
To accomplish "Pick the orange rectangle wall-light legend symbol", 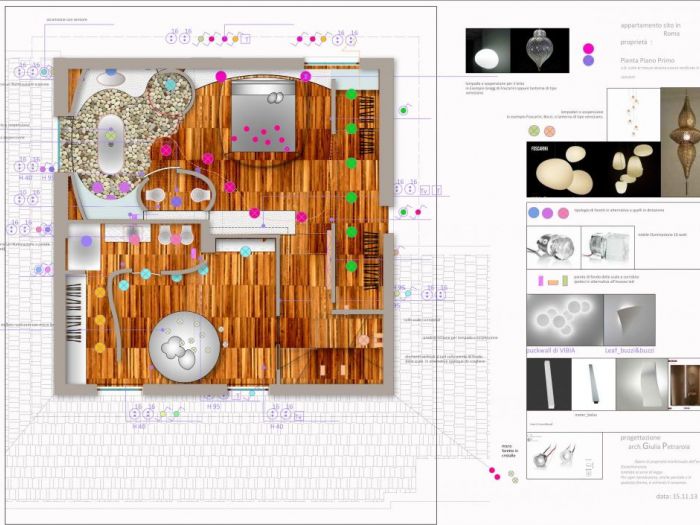I will [553, 282].
